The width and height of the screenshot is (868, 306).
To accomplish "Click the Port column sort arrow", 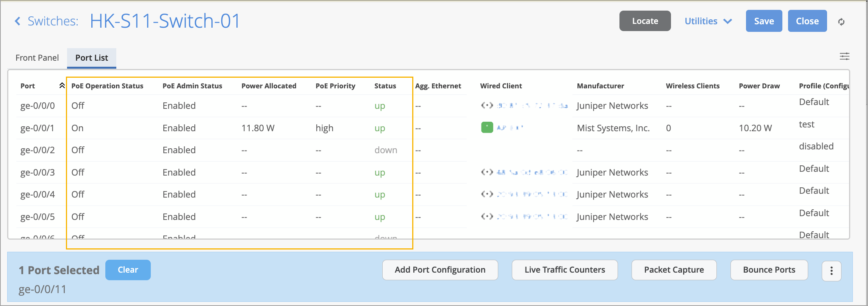I will coord(62,86).
